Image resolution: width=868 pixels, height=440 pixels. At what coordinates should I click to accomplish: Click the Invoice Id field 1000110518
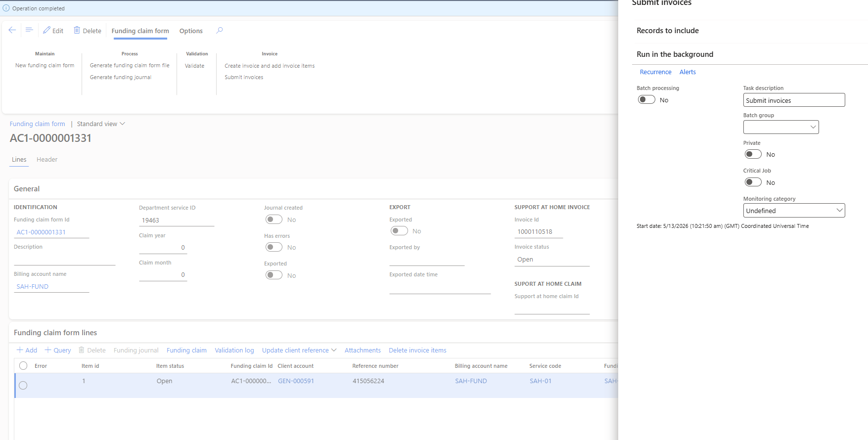[539, 231]
